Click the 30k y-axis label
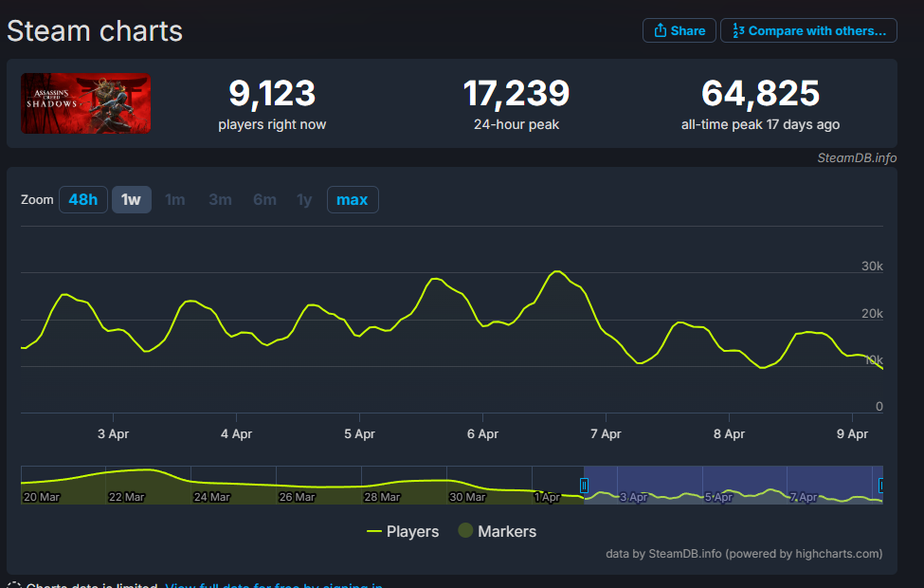 872,266
